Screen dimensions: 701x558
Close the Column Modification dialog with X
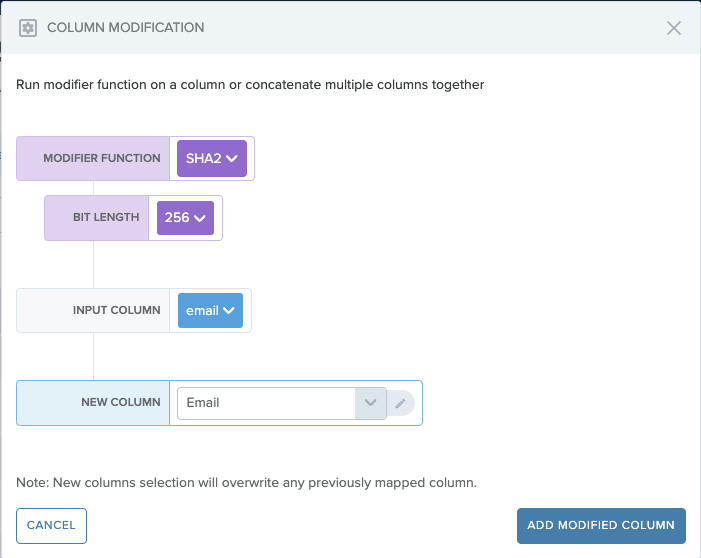(x=674, y=28)
